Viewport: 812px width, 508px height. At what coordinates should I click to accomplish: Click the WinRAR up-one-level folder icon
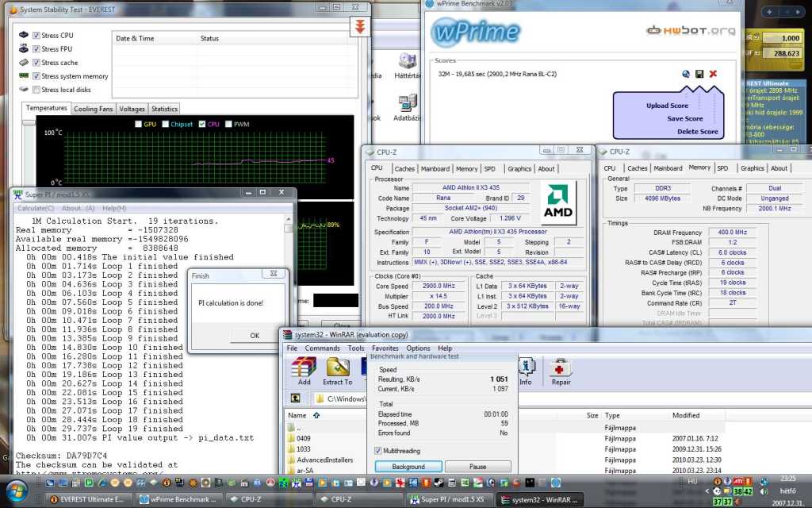point(295,398)
